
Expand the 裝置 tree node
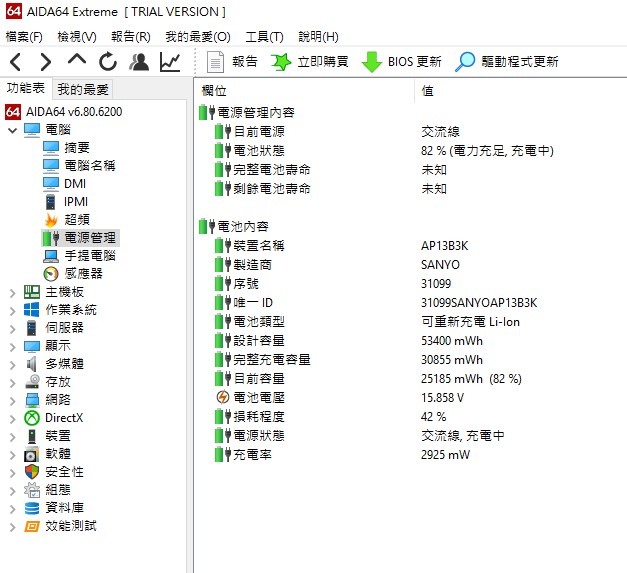pos(12,437)
